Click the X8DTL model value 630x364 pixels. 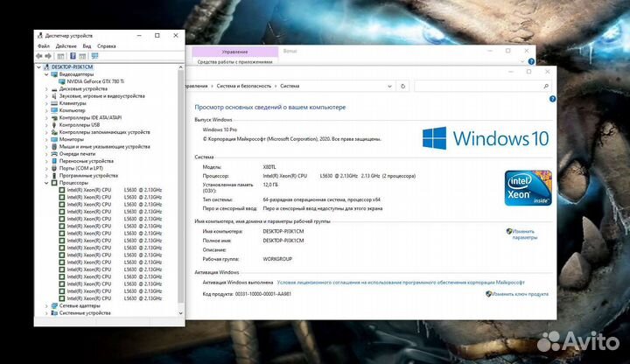(269, 167)
